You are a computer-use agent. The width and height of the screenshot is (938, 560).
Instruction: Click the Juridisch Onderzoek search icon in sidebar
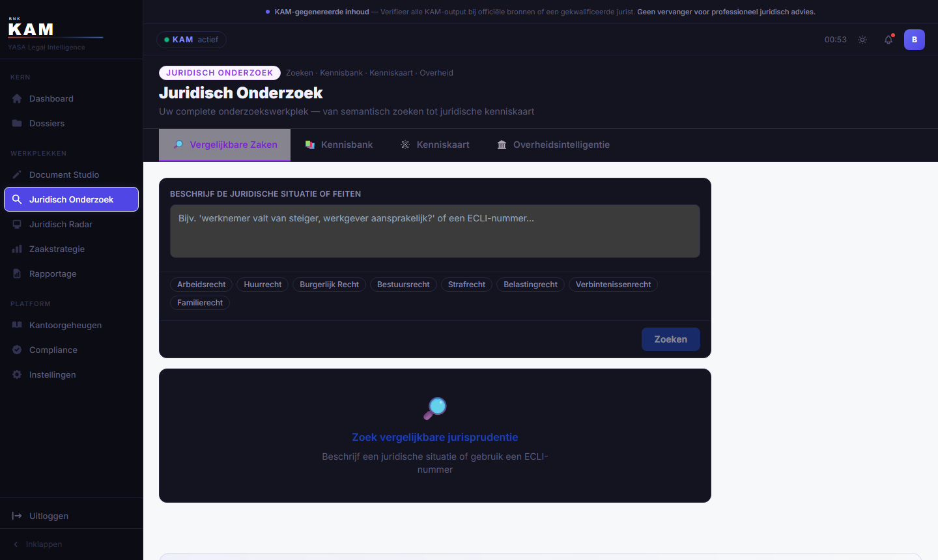point(17,199)
